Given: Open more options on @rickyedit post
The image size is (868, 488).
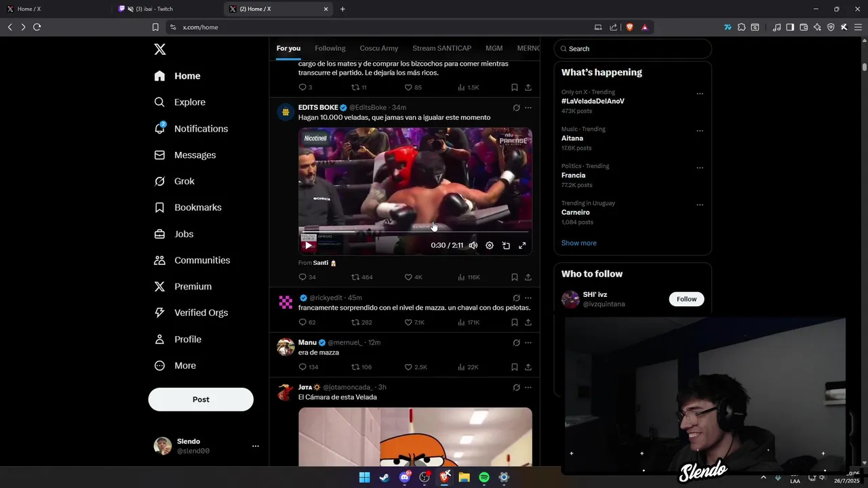Looking at the screenshot, I should pos(528,298).
